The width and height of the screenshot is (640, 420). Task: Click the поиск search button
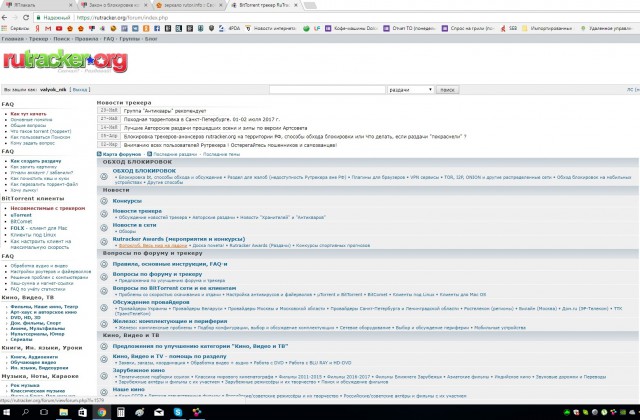(447, 89)
